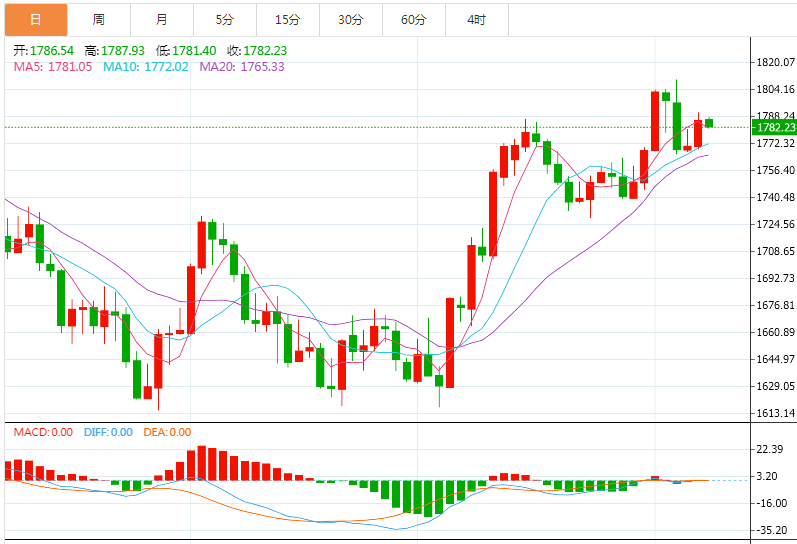Click the -16.00 MACD axis label
The width and height of the screenshot is (797, 544).
[772, 503]
